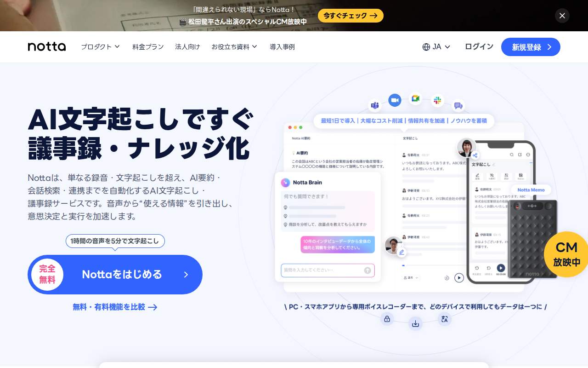This screenshot has height=368, width=588.
Task: Click the Notta Brain logo icon
Action: (x=285, y=182)
